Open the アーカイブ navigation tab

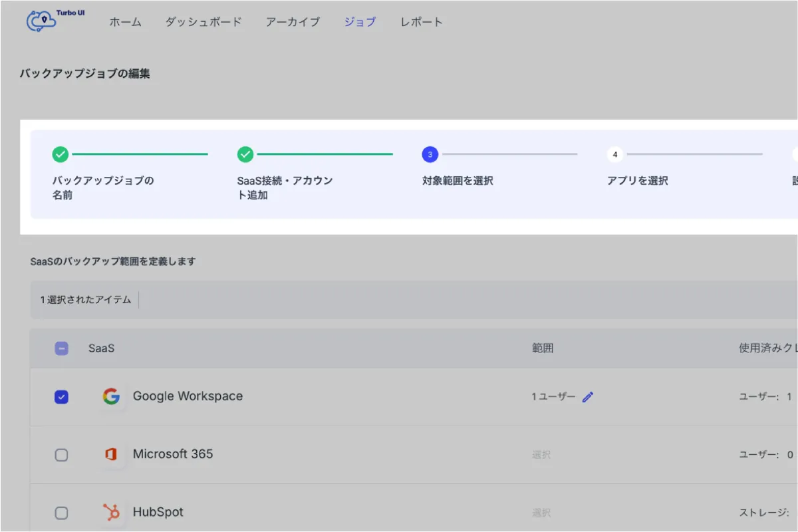(x=293, y=22)
